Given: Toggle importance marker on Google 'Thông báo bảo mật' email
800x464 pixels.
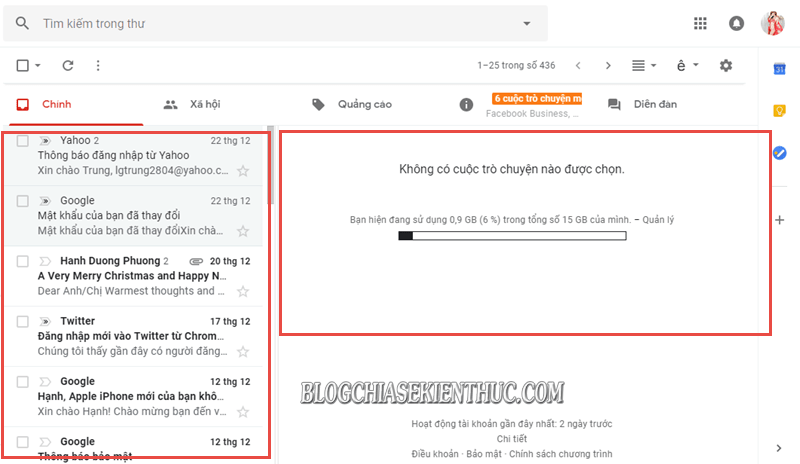Looking at the screenshot, I should click(45, 442).
